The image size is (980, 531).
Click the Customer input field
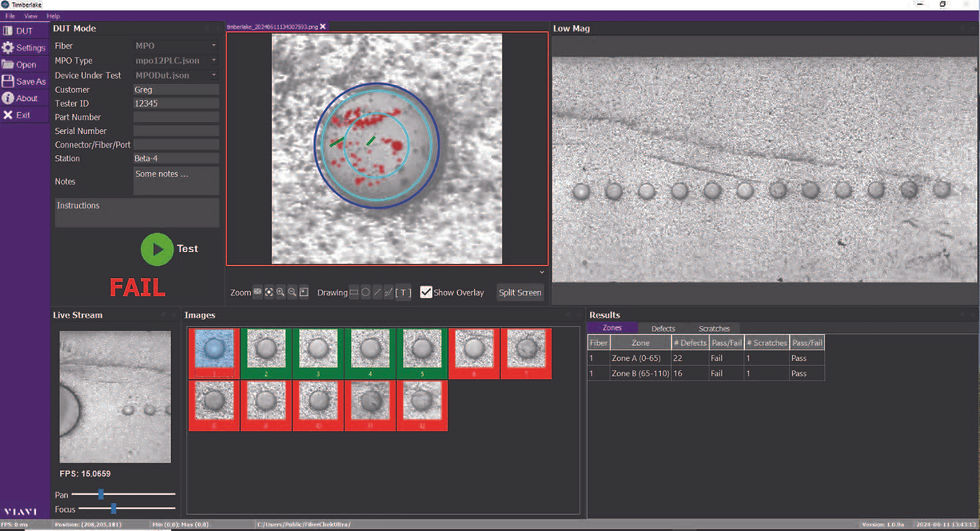click(175, 90)
